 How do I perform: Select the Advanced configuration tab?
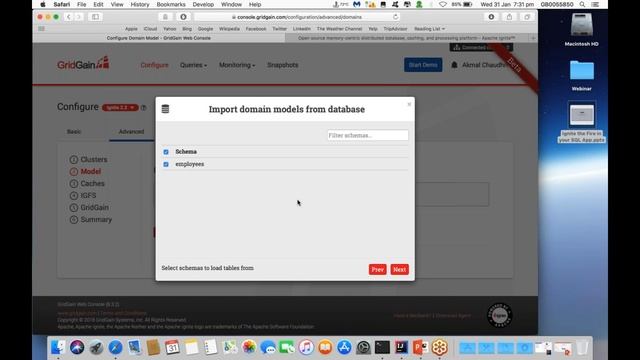(131, 131)
